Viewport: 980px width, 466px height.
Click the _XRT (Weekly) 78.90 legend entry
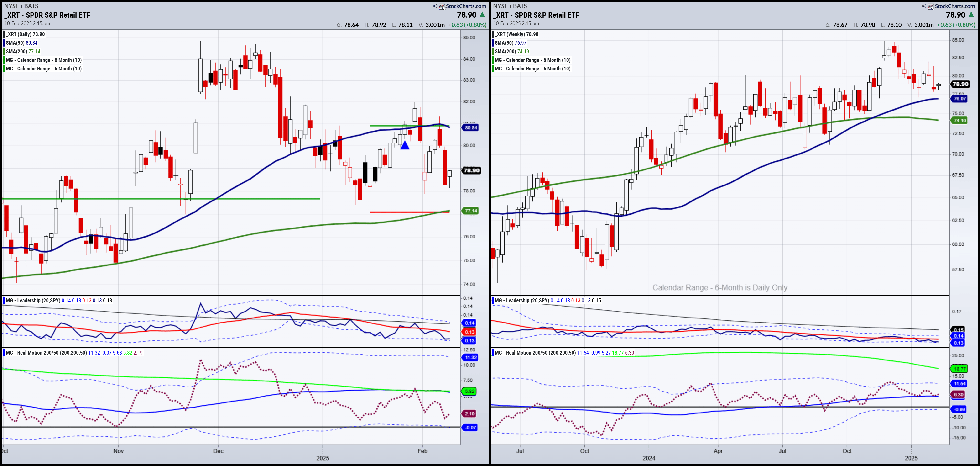(x=516, y=34)
